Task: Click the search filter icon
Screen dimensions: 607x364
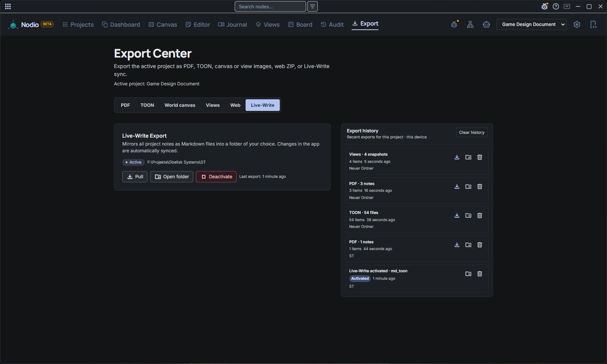Action: (313, 6)
